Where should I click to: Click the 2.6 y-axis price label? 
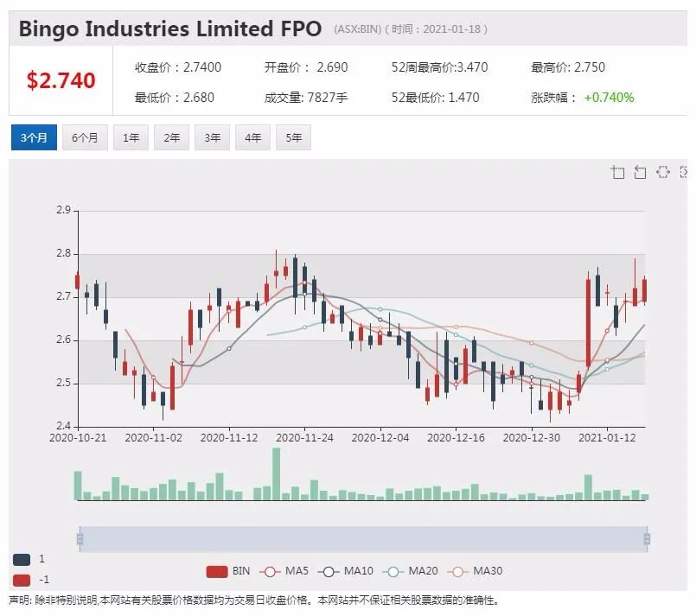(63, 340)
